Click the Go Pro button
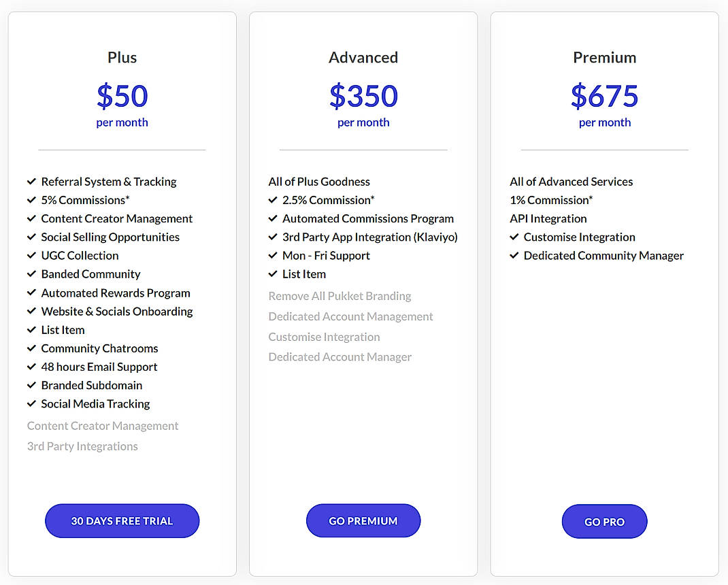Screen dimensions: 728x585 point(604,521)
